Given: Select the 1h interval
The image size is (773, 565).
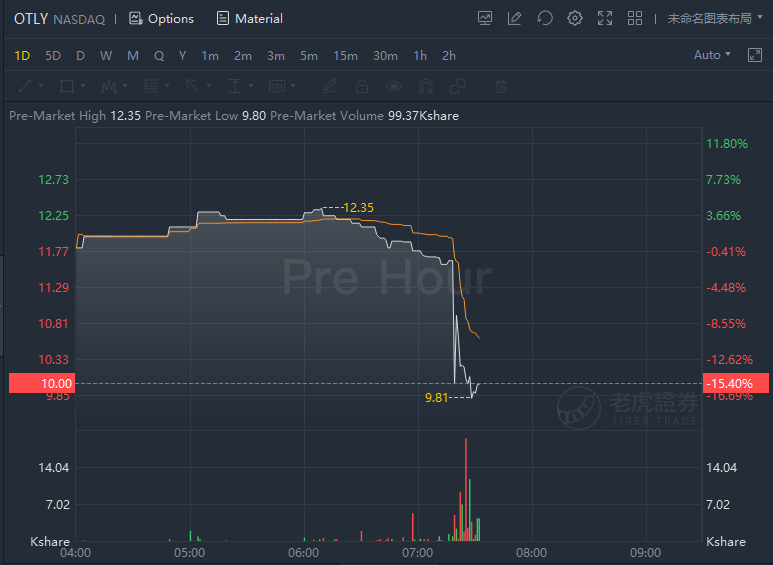Looking at the screenshot, I should coord(420,56).
